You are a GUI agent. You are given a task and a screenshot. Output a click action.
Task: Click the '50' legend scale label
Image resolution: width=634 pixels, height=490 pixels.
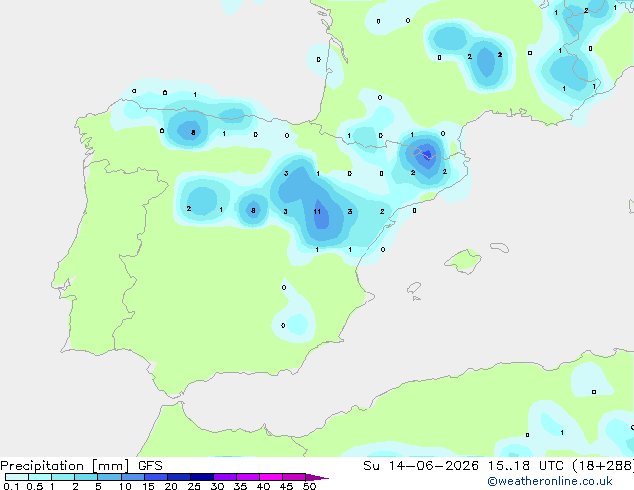click(x=309, y=486)
